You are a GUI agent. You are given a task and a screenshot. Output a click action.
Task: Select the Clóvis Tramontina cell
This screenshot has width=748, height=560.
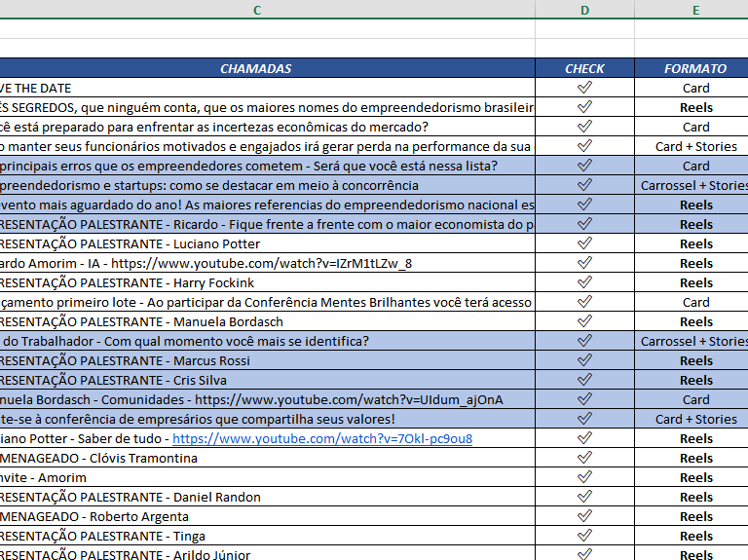(x=267, y=458)
